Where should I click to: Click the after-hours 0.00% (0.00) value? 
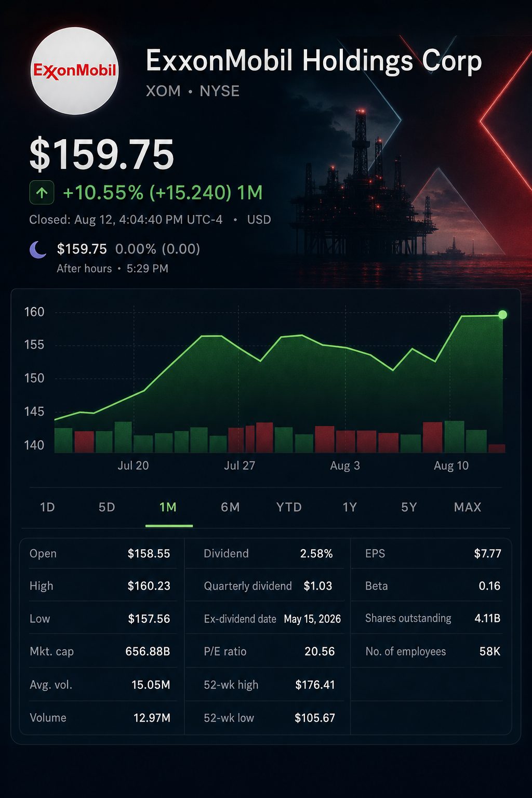point(157,249)
